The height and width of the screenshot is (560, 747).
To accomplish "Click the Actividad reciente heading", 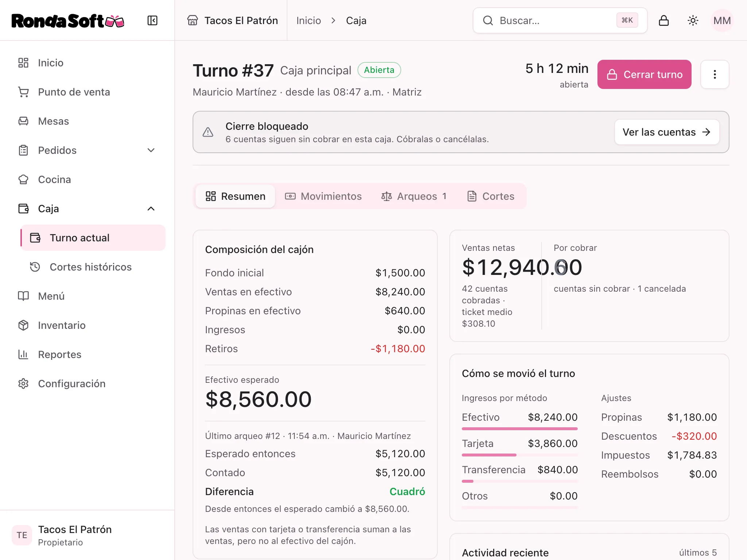I will pyautogui.click(x=505, y=553).
